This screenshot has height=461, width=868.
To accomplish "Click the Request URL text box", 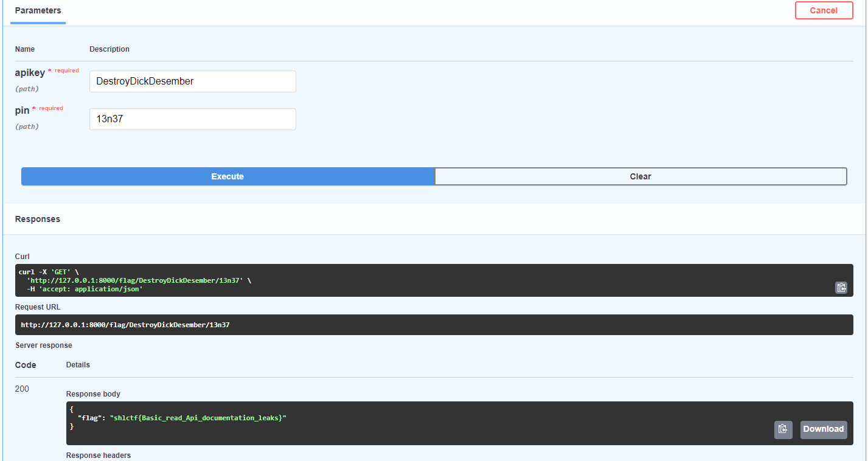I will (x=434, y=325).
